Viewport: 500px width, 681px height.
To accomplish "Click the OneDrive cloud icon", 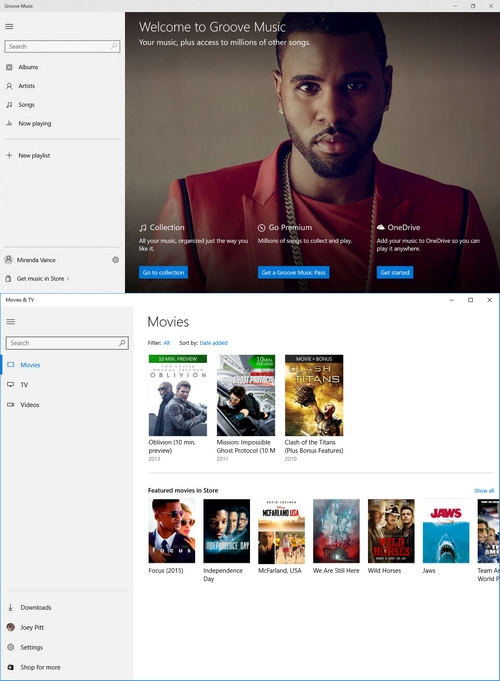I will coord(381,227).
